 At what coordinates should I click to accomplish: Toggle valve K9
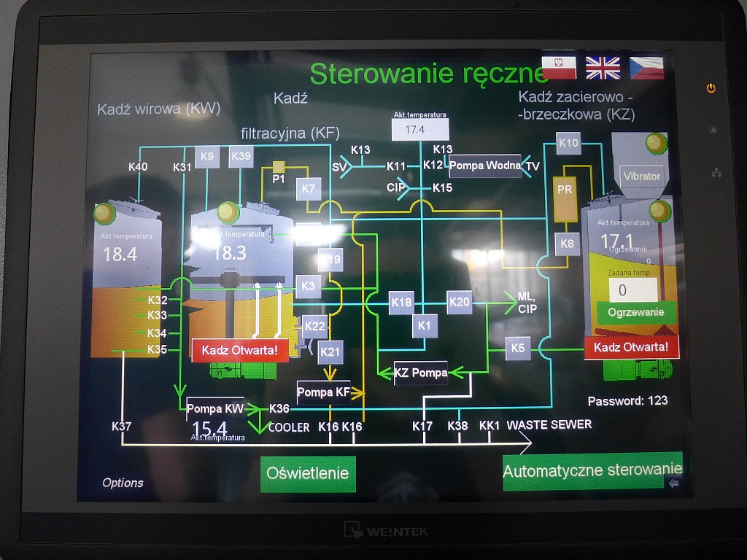coord(207,157)
